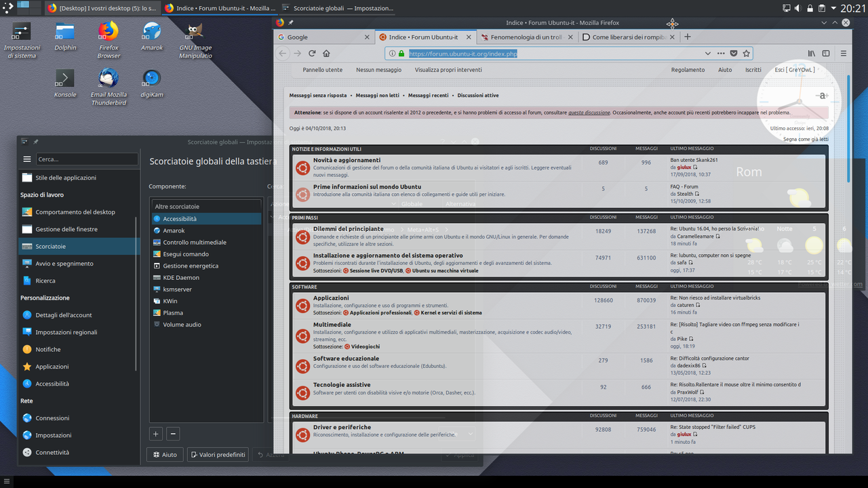Select Gestione delle finestre in settings sidebar
The height and width of the screenshot is (488, 868).
point(76,229)
